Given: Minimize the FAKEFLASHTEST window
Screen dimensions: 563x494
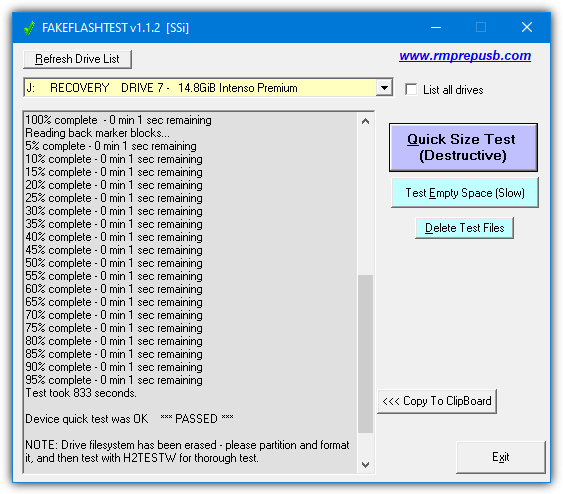Looking at the screenshot, I should (436, 27).
